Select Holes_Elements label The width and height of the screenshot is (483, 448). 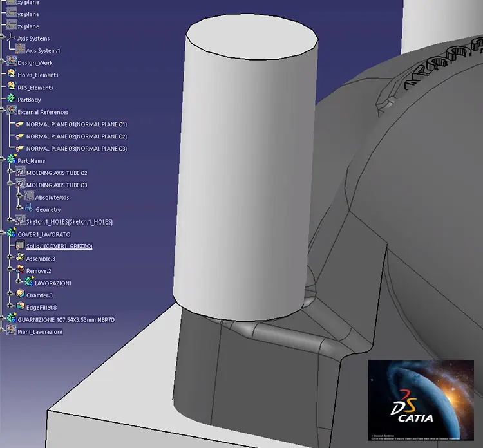(x=38, y=75)
